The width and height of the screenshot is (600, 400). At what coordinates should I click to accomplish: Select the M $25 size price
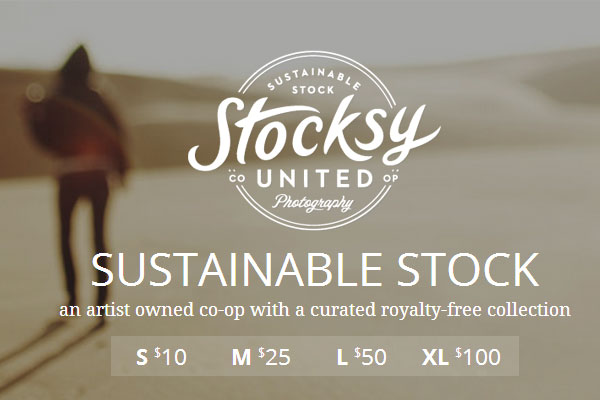(x=261, y=356)
